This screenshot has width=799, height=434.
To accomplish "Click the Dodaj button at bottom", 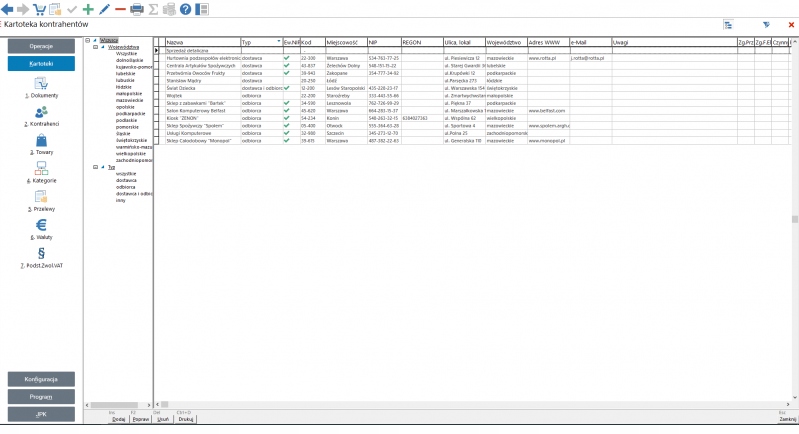I will 119,419.
